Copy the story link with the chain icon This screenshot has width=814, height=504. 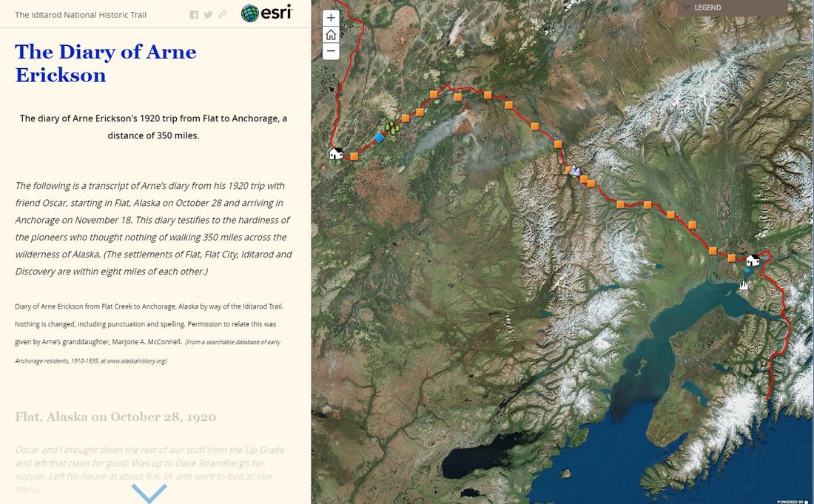pos(222,15)
